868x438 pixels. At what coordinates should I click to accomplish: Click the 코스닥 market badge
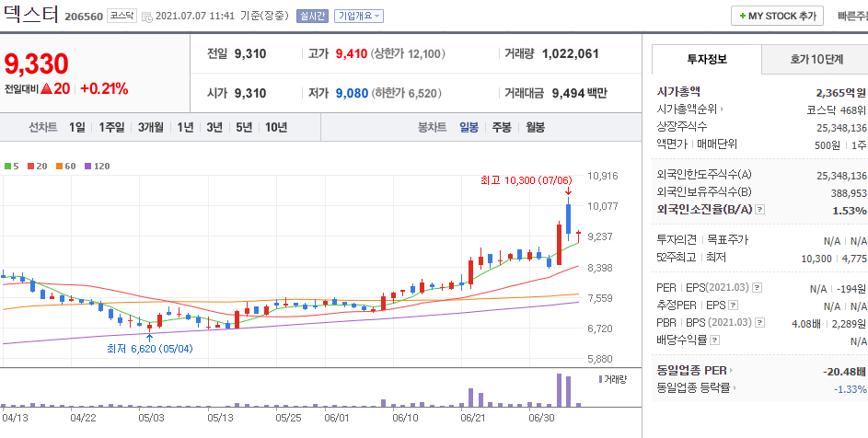coord(122,16)
